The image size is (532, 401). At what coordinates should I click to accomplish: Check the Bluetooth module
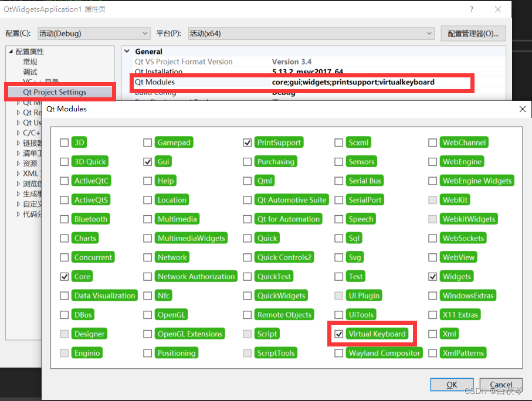[x=64, y=219]
